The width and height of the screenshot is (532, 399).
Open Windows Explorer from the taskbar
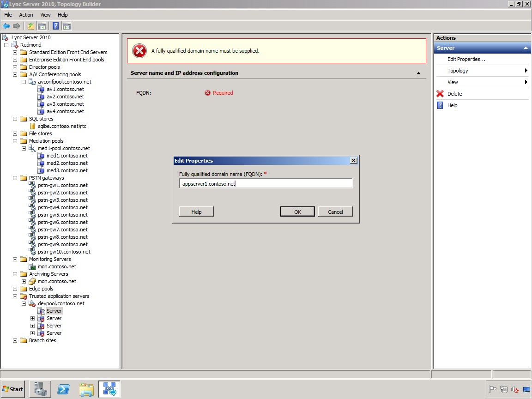tap(86, 389)
